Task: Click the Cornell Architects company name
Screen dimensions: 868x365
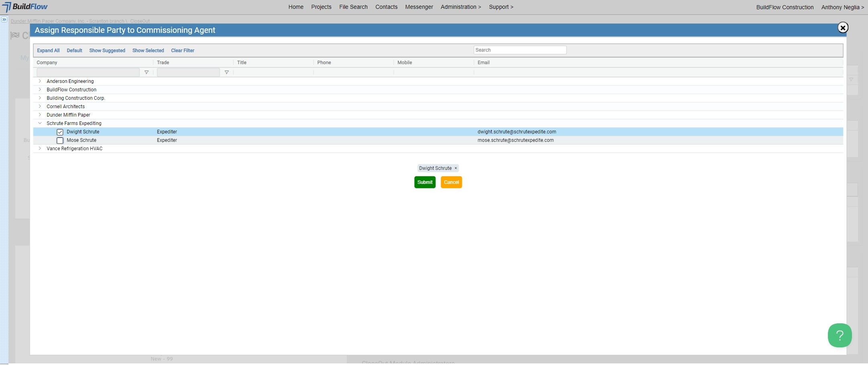Action: point(66,107)
